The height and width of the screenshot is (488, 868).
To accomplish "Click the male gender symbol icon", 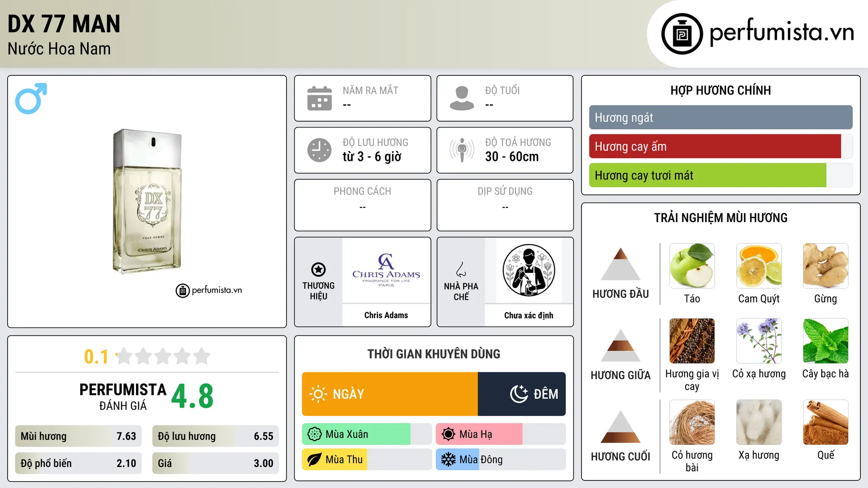I will click(31, 98).
